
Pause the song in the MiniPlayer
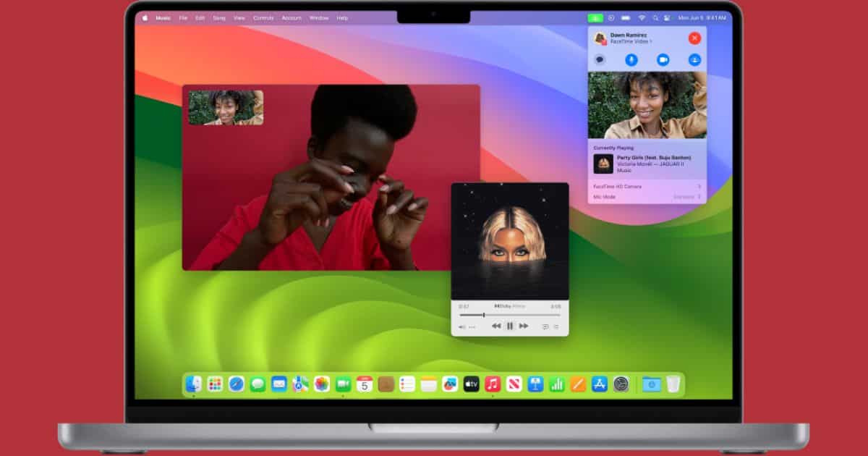pyautogui.click(x=510, y=326)
